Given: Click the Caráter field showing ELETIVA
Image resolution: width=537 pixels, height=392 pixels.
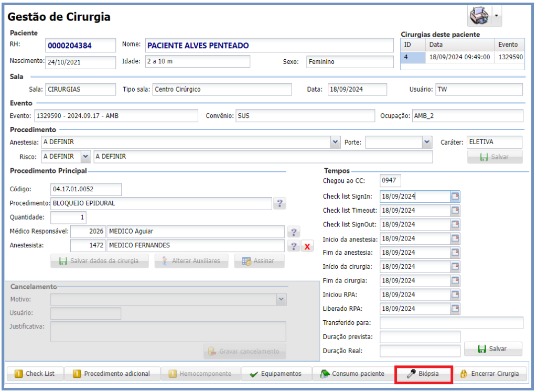Looking at the screenshot, I should tap(495, 142).
